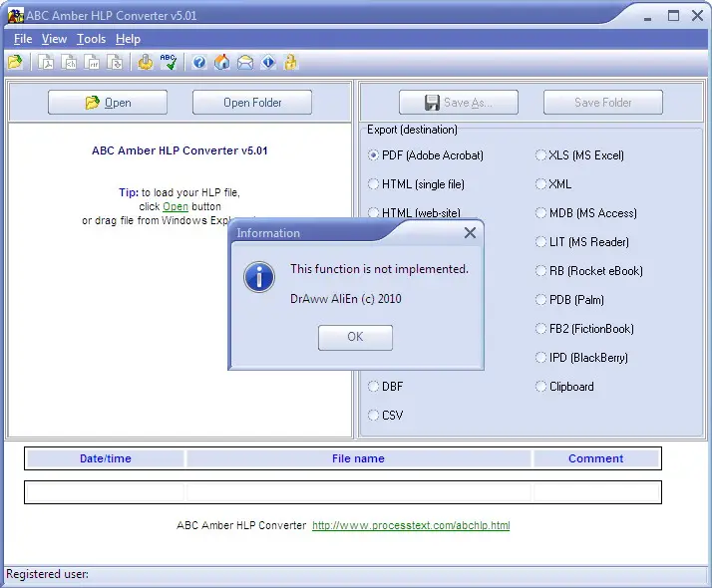Click the empty first row of log table

click(x=343, y=492)
